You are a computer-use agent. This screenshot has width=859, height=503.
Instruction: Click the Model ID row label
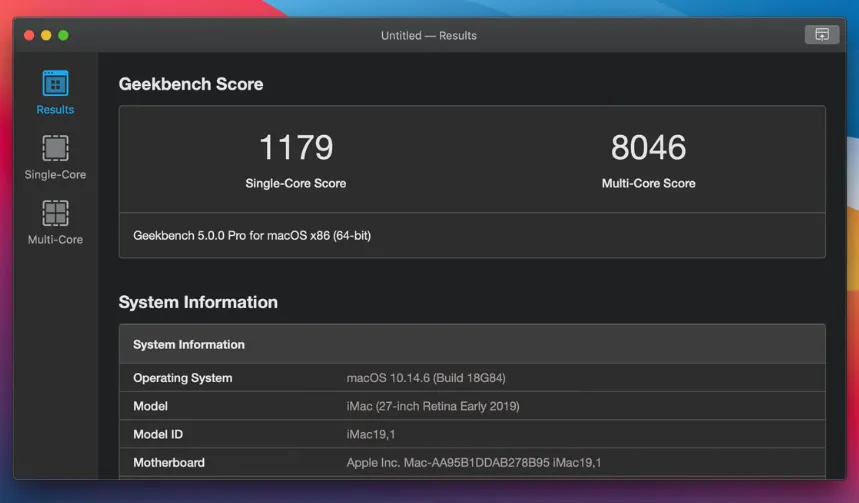tap(158, 435)
